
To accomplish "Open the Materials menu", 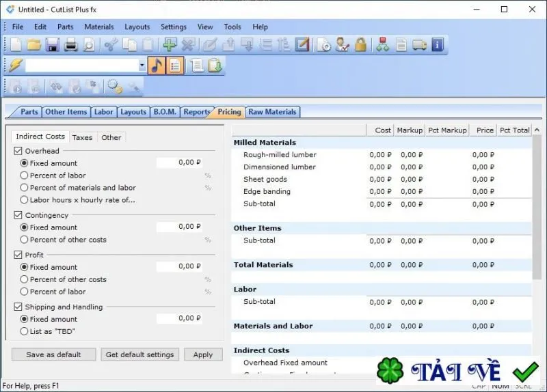I will tap(99, 27).
